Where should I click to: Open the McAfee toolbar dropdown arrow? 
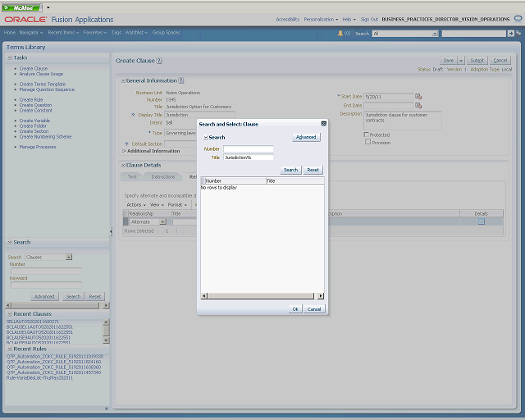tap(48, 7)
